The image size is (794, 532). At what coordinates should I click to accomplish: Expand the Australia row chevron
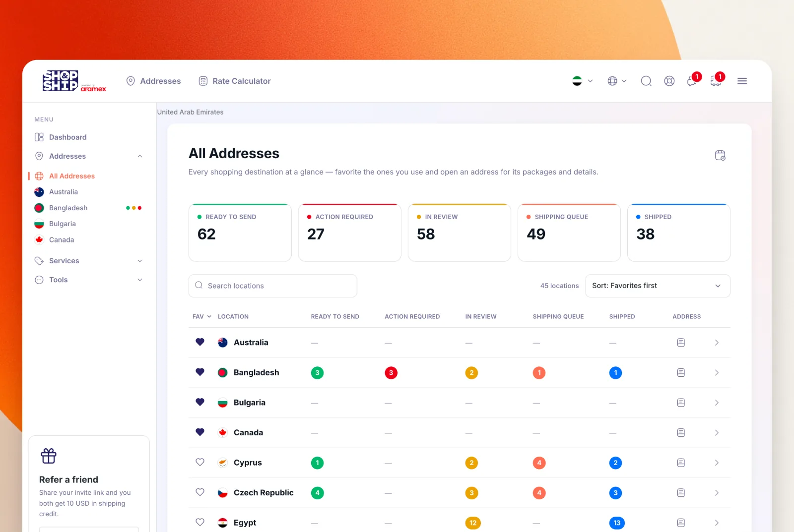pyautogui.click(x=717, y=343)
